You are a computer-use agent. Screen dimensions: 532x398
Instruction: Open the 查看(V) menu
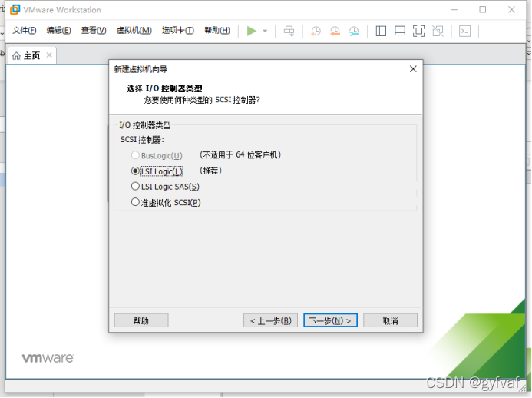click(x=94, y=31)
